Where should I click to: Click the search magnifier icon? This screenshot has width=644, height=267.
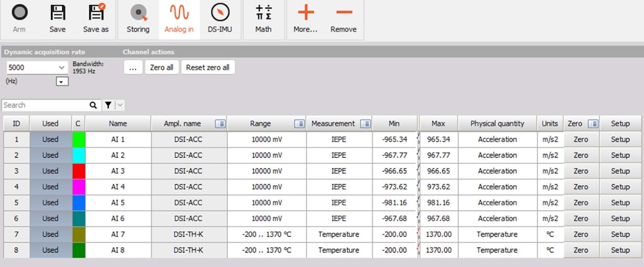(93, 105)
